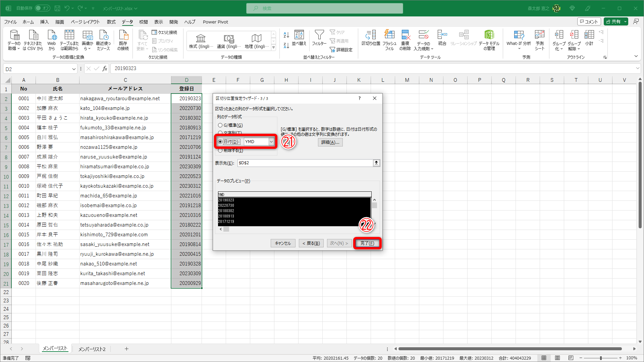
Task: Click the 予測シート (Forecast Sheet) icon
Action: pos(539,40)
